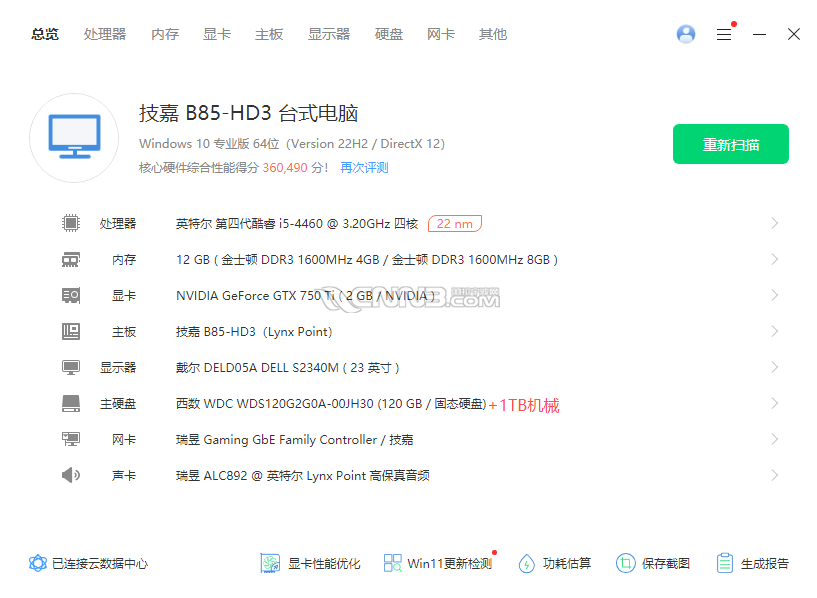
Task: Switch to the 显示器 tab
Action: 329,34
